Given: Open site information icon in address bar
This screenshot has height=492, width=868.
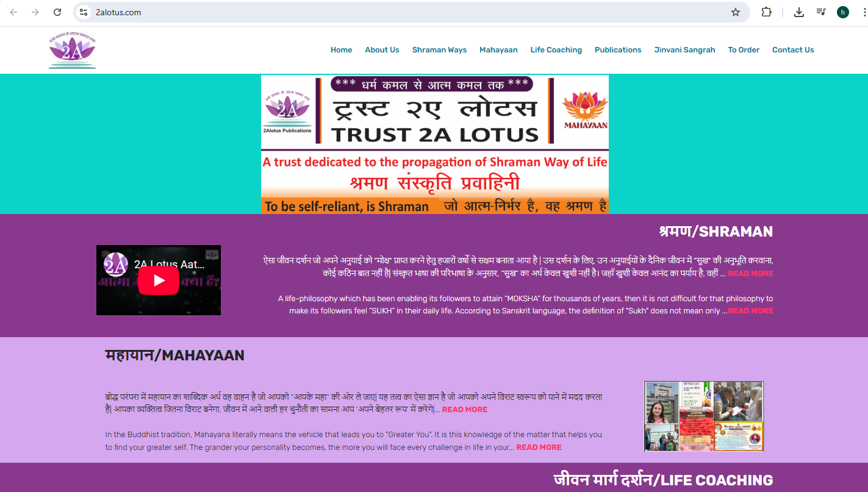Looking at the screenshot, I should [x=84, y=12].
